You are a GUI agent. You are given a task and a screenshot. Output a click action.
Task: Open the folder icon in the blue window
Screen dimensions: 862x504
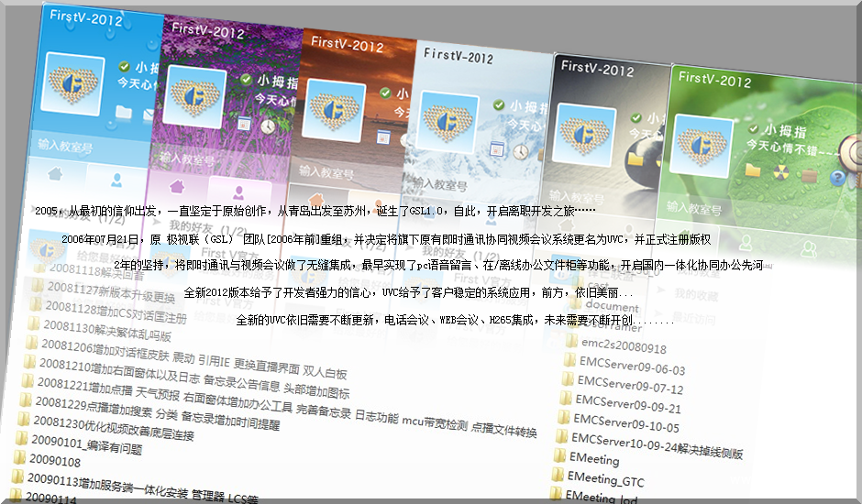[x=124, y=112]
